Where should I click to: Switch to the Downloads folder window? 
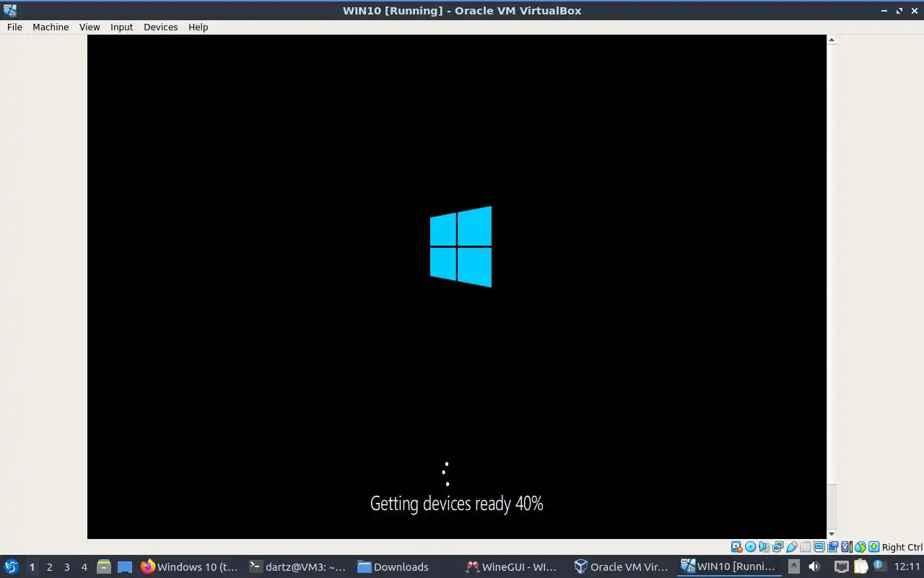(406, 567)
